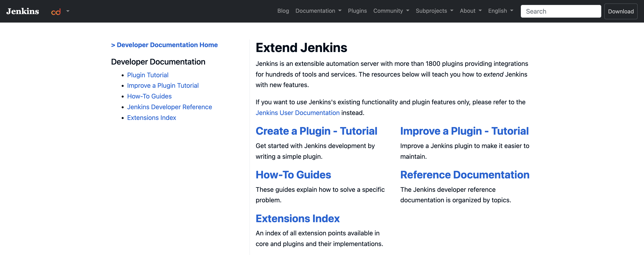This screenshot has height=255, width=644.
Task: Open the Blog page
Action: tap(283, 11)
